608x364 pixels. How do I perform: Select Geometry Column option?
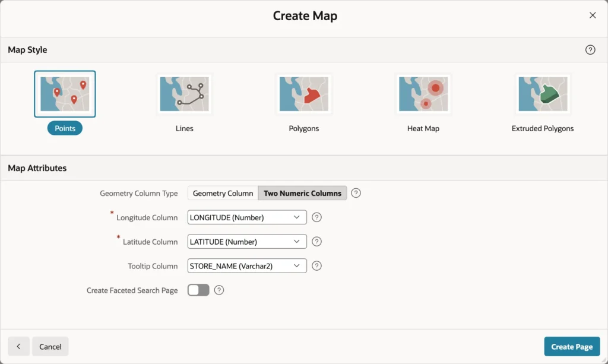[223, 193]
